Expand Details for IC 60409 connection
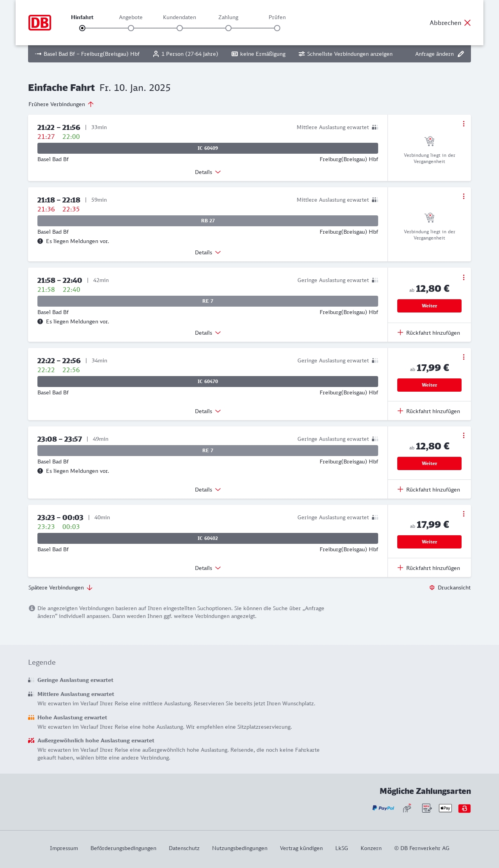Image resolution: width=499 pixels, height=868 pixels. click(x=208, y=172)
